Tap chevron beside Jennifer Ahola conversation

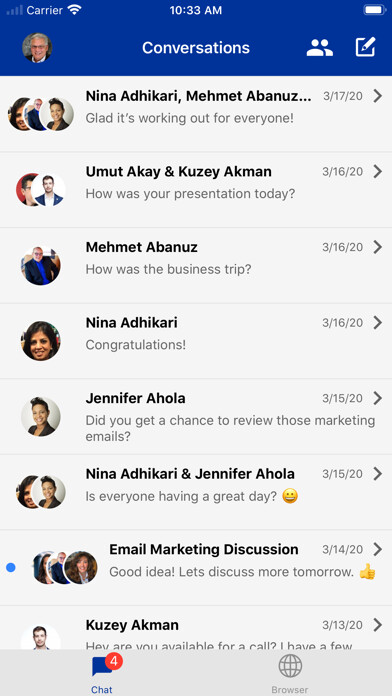pyautogui.click(x=377, y=398)
